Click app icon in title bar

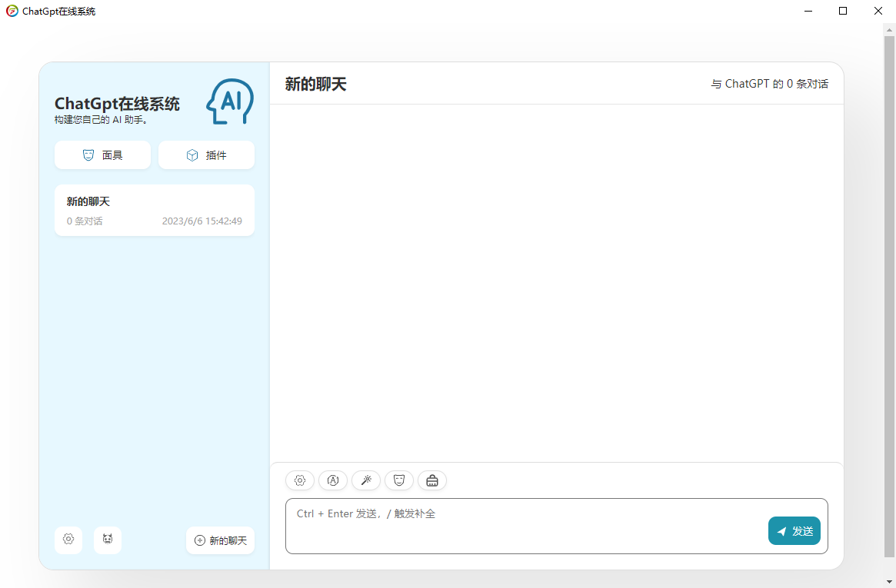tap(12, 11)
